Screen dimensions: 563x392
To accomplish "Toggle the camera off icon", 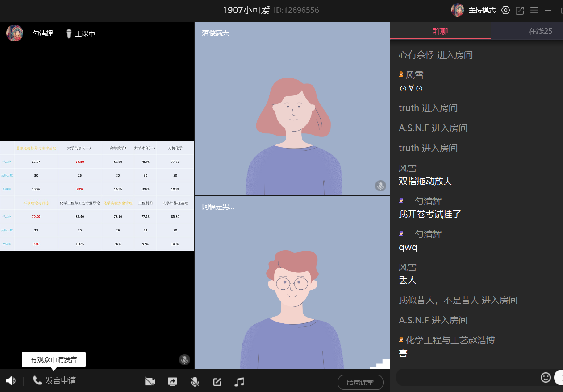I will coord(150,382).
